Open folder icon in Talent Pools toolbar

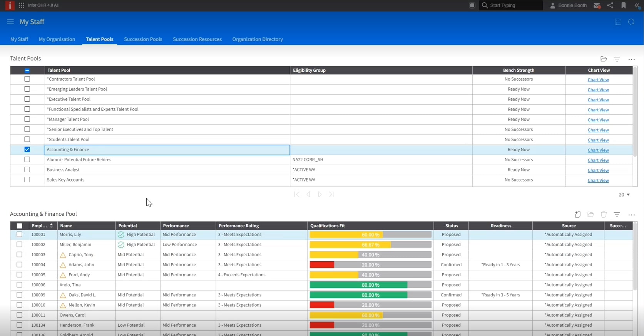[x=604, y=59]
